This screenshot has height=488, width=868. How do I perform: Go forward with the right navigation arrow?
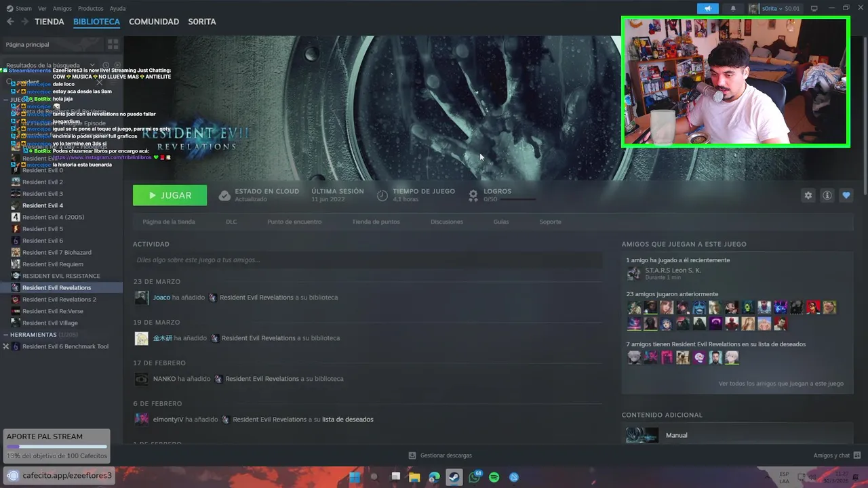(x=25, y=22)
